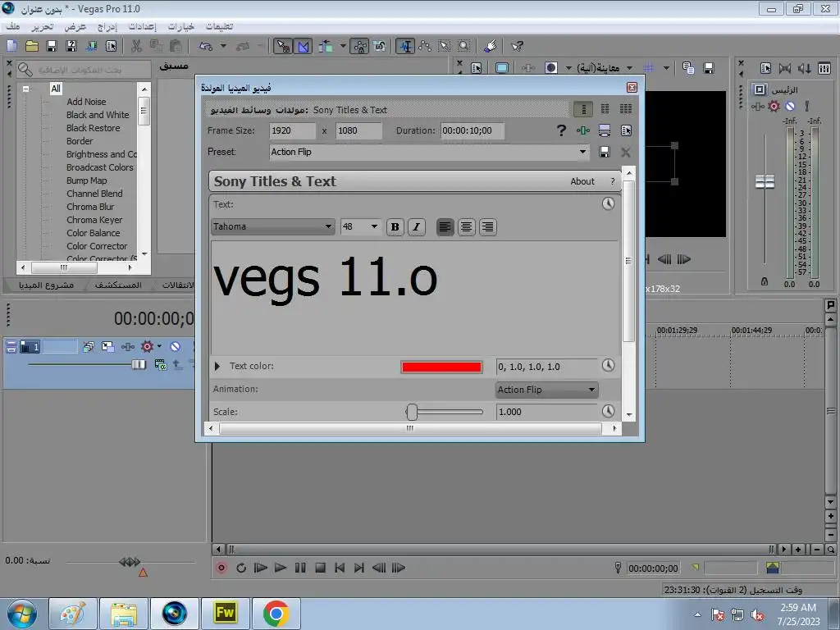This screenshot has height=630, width=840.
Task: Toggle Bold text formatting button
Action: (x=395, y=227)
